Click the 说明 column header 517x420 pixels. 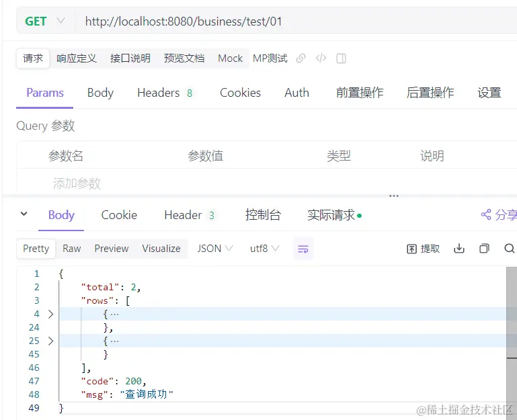coord(432,156)
